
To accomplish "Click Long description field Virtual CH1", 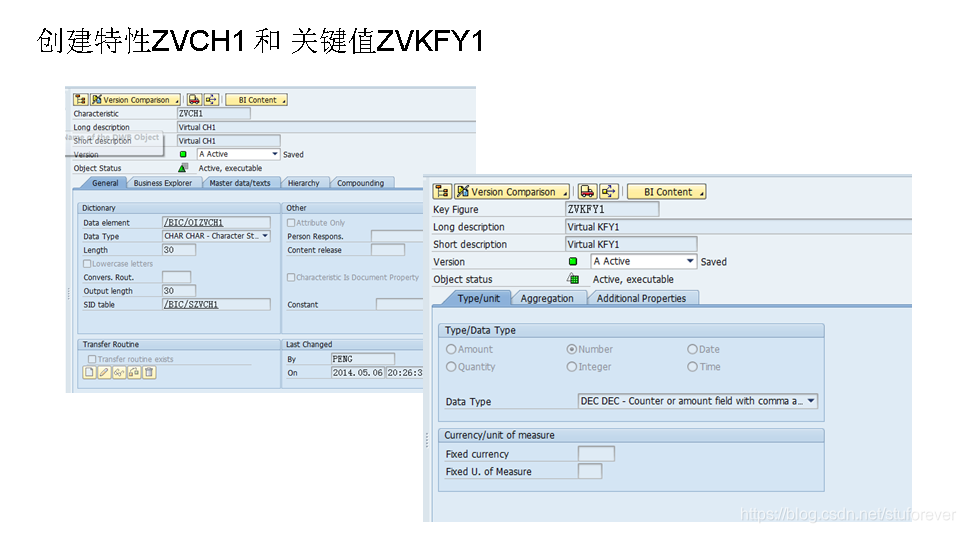I will click(x=327, y=127).
